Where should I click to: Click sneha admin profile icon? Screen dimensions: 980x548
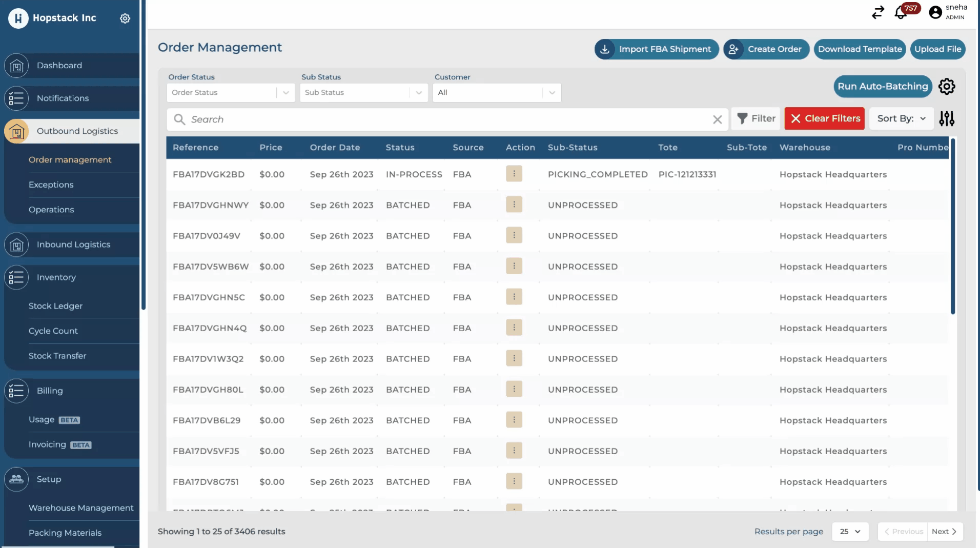tap(935, 12)
